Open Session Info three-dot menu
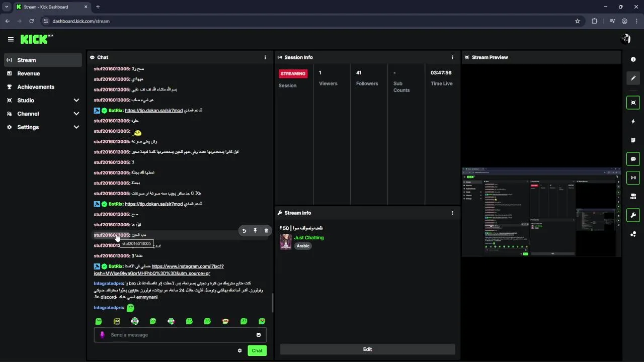The image size is (644, 362). tap(452, 57)
